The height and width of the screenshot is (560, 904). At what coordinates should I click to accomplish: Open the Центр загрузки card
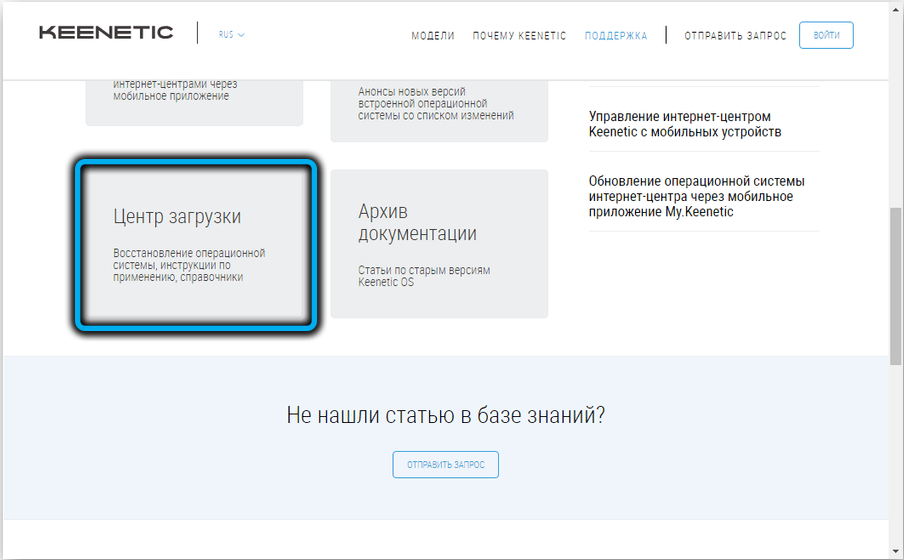[195, 244]
